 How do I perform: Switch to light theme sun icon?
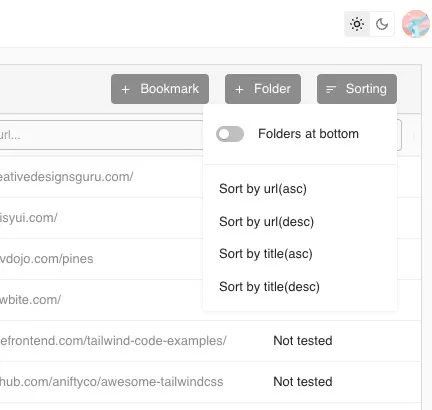pos(357,24)
